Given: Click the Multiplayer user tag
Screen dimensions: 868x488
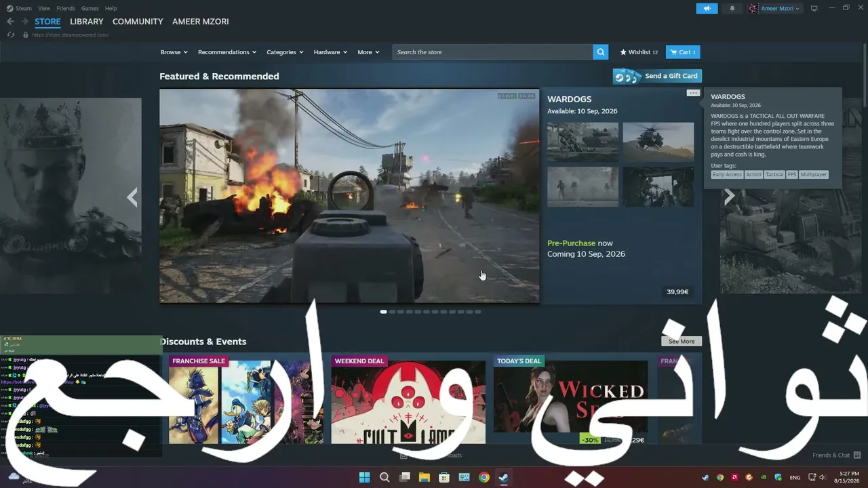Looking at the screenshot, I should pos(814,175).
